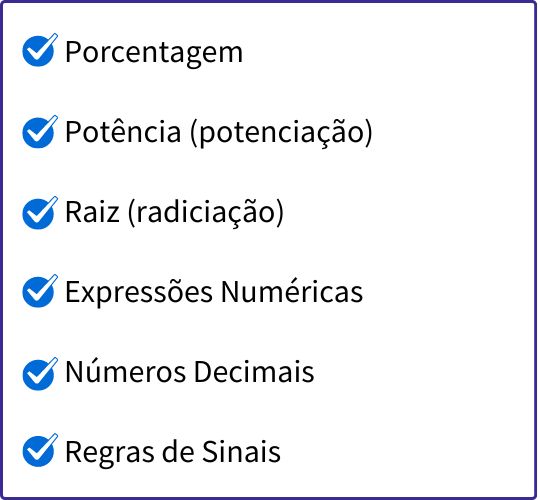
Task: Open the Raiz topic
Action: [x=174, y=213]
